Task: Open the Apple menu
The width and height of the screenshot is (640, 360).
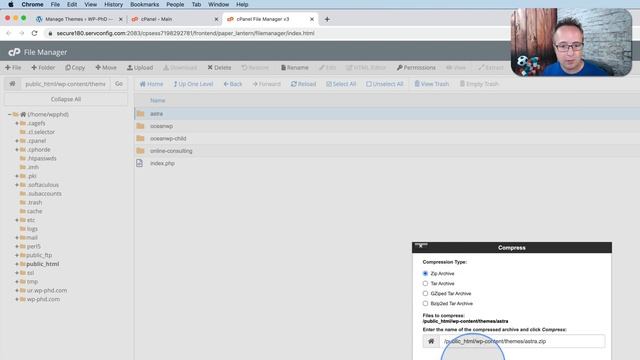Action: click(x=11, y=4)
